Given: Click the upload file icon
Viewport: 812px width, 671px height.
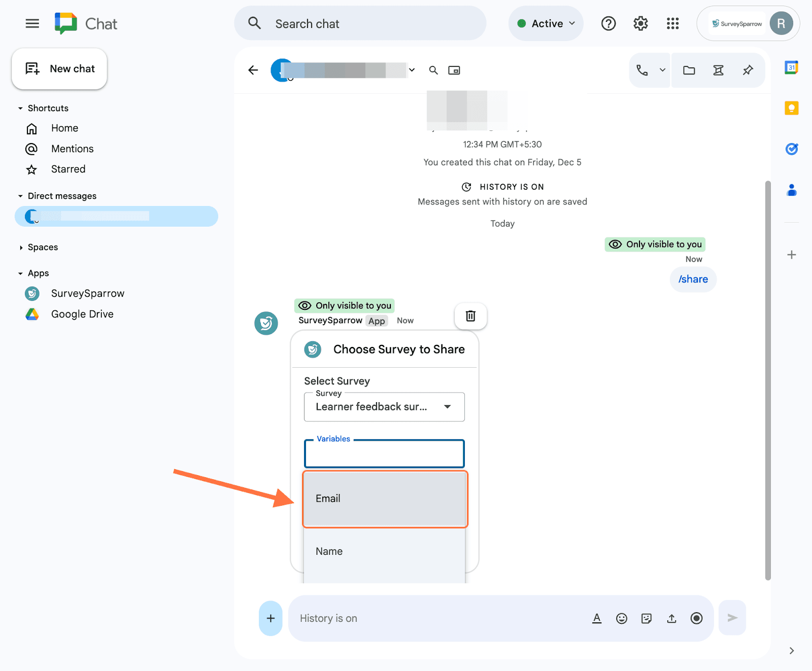Looking at the screenshot, I should pos(671,618).
